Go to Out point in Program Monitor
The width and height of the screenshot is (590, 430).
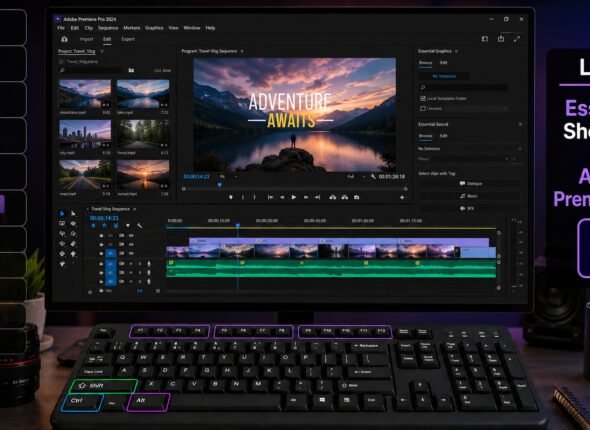[x=318, y=197]
